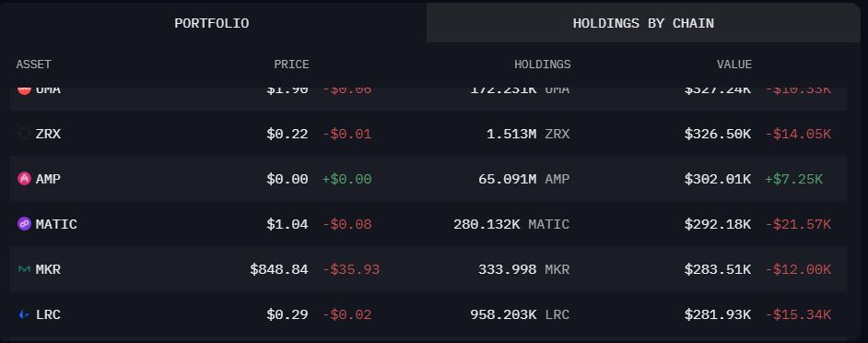The image size is (868, 343).
Task: Click the ZRX holdings amount 1.513M
Action: [x=511, y=134]
